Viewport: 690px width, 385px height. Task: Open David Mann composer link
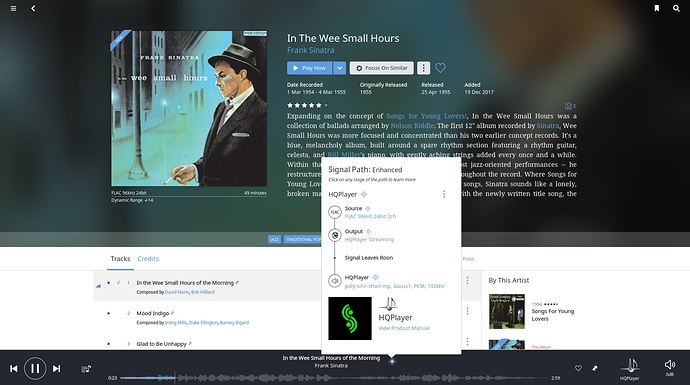click(177, 292)
